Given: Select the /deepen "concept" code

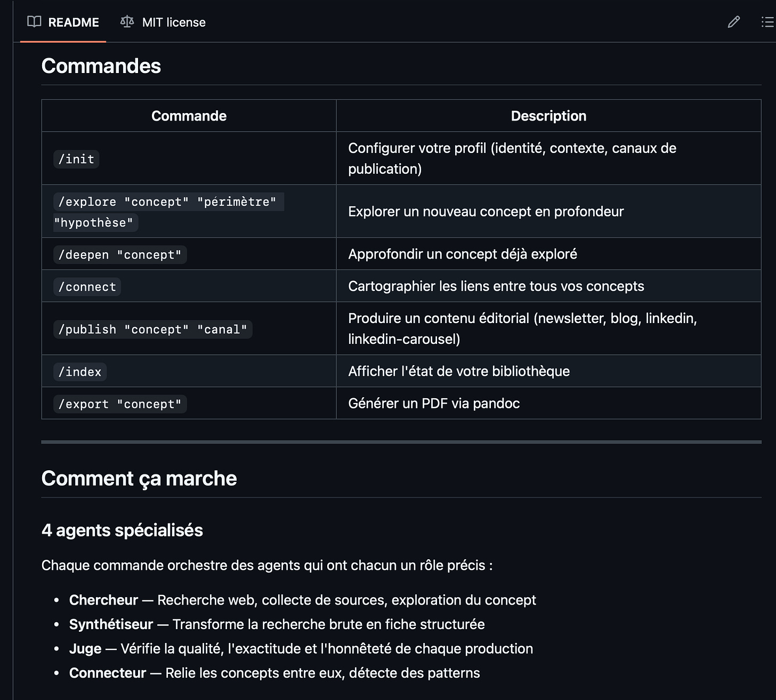Looking at the screenshot, I should (x=120, y=255).
